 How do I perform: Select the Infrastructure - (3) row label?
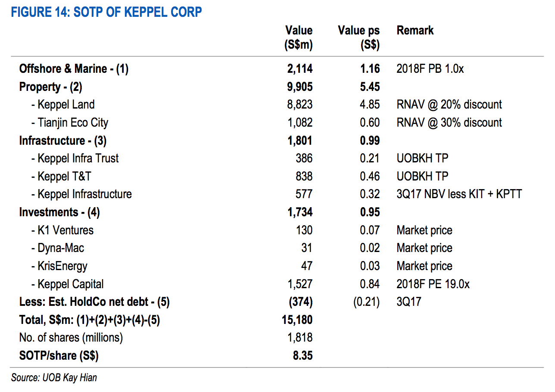click(63, 140)
